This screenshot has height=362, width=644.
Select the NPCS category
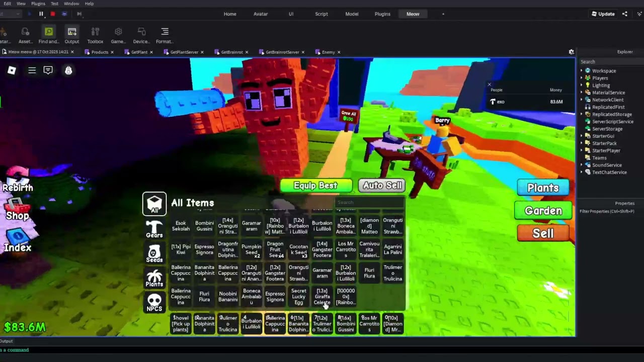(x=154, y=303)
